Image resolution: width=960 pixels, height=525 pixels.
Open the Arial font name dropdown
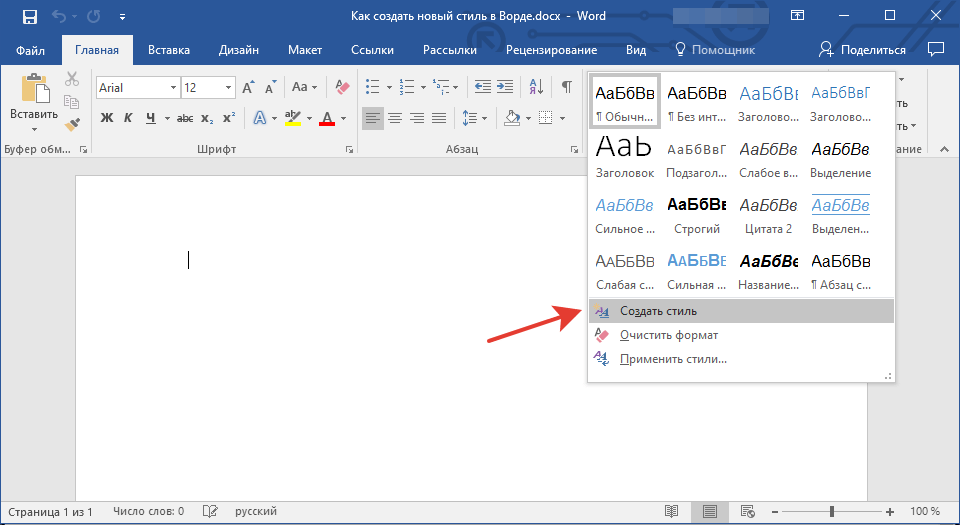tap(173, 88)
